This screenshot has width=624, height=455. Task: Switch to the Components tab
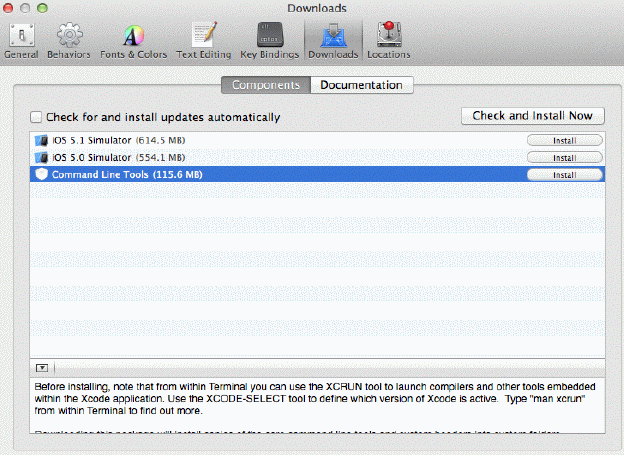[264, 85]
